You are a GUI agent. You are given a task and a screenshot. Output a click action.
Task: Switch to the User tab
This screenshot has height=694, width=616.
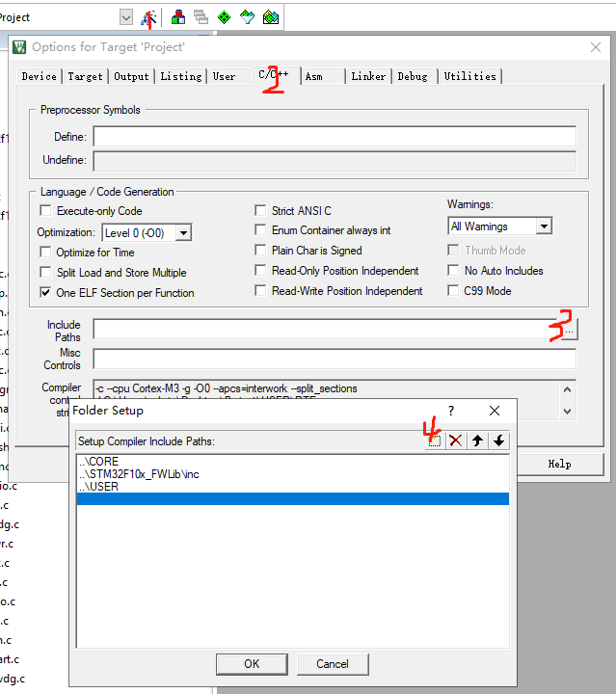(224, 76)
